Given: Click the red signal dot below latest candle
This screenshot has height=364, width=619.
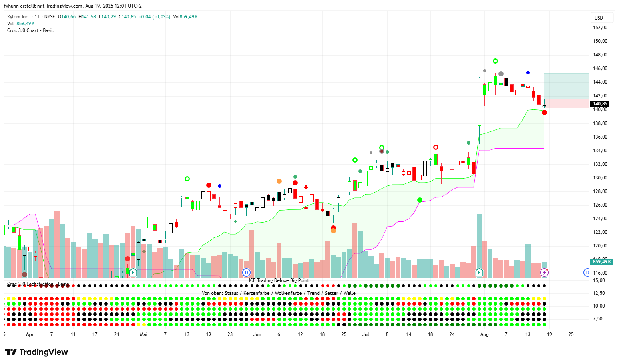Looking at the screenshot, I should (544, 113).
